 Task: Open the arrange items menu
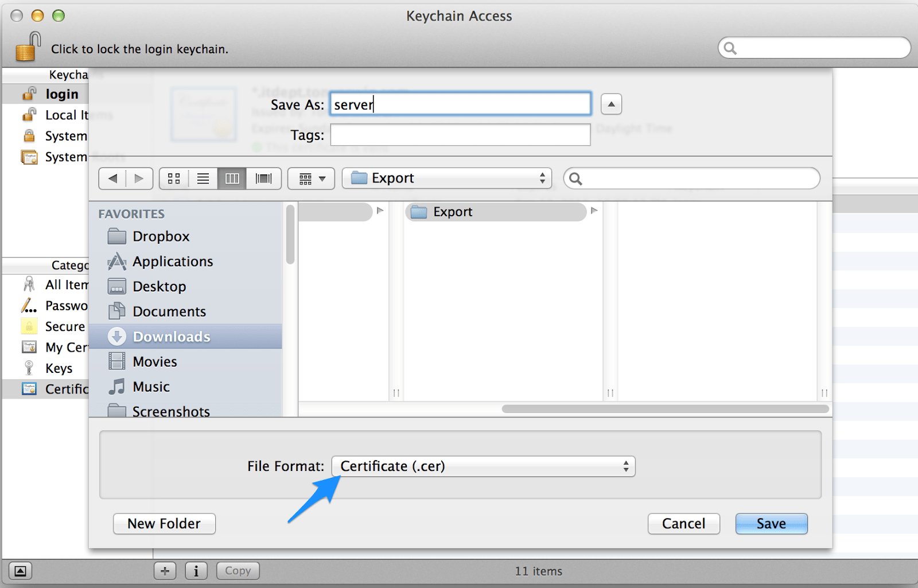click(311, 178)
